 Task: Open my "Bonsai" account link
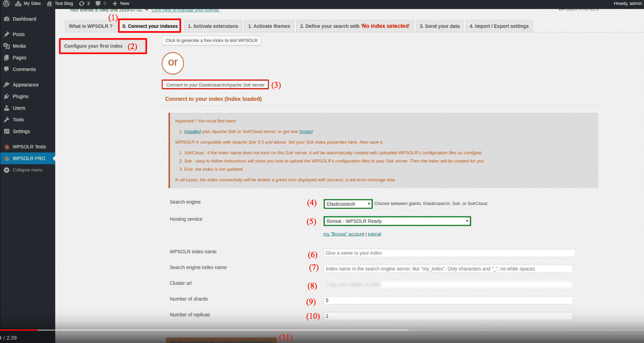(344, 234)
